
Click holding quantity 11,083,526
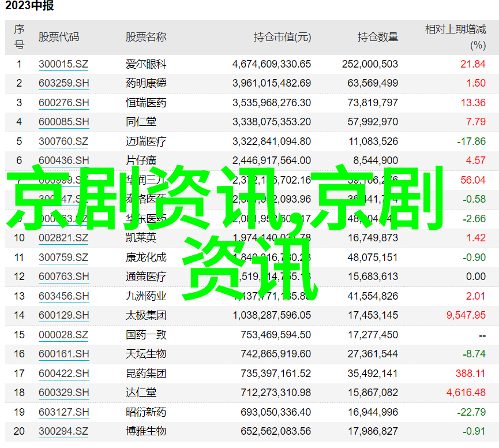click(373, 141)
